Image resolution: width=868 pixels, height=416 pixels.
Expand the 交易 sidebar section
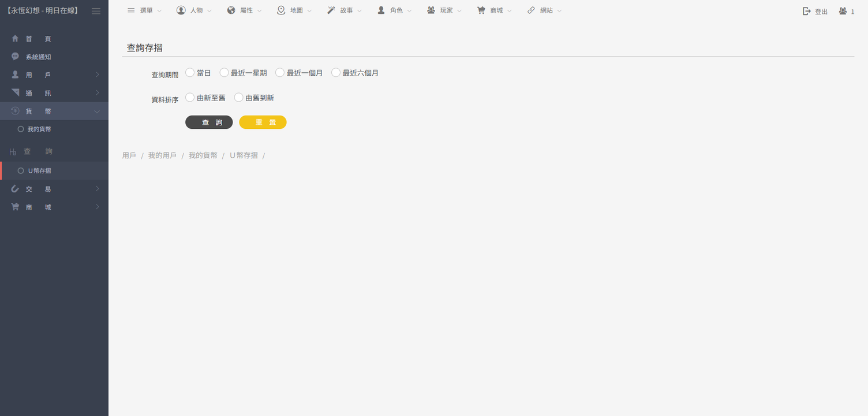click(x=54, y=189)
